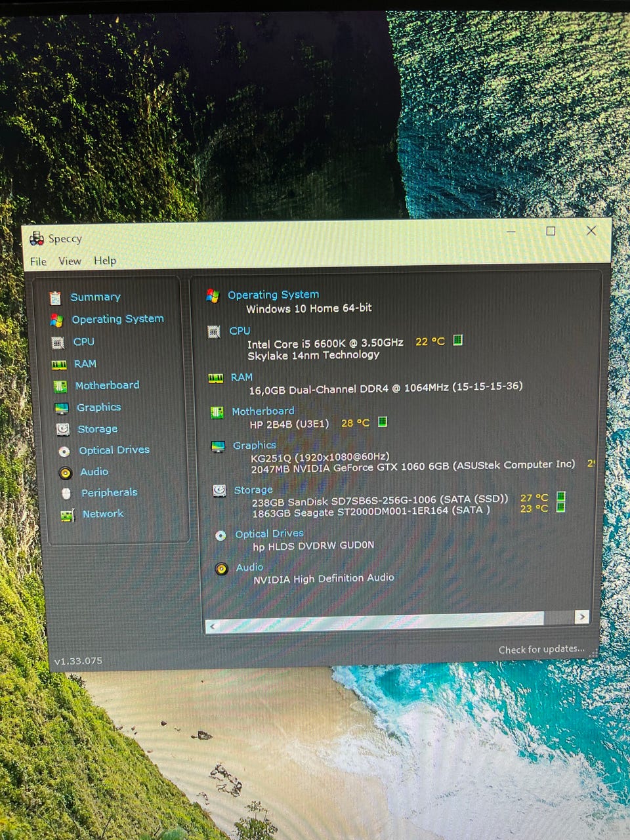Image resolution: width=630 pixels, height=840 pixels.
Task: Open the View menu
Action: pyautogui.click(x=70, y=261)
